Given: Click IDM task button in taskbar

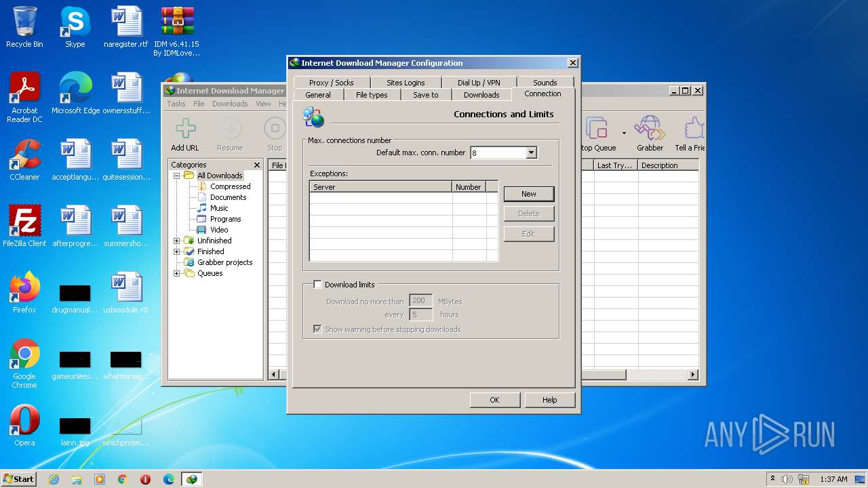Looking at the screenshot, I should pyautogui.click(x=192, y=479).
